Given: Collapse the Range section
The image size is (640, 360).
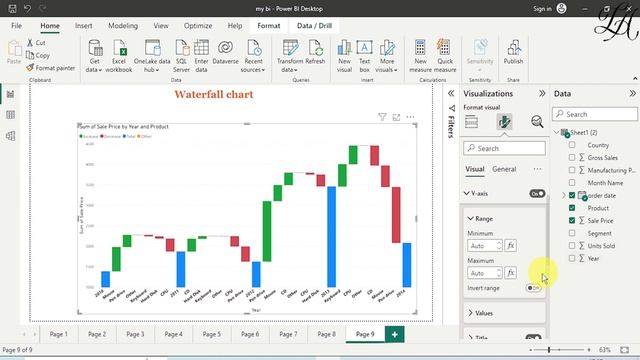Looking at the screenshot, I should 471,219.
